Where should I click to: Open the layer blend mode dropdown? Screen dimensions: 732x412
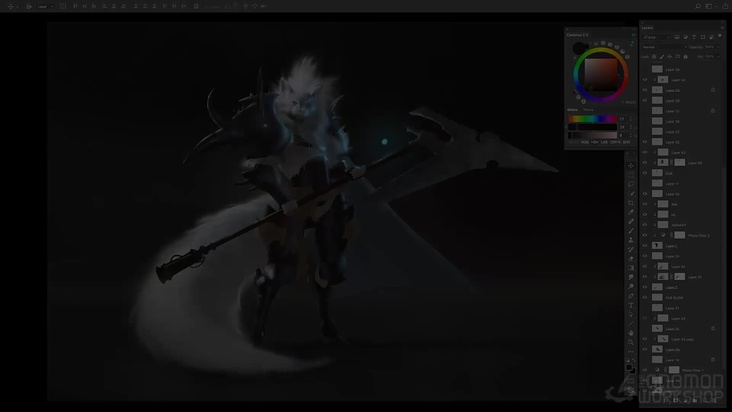click(x=664, y=47)
